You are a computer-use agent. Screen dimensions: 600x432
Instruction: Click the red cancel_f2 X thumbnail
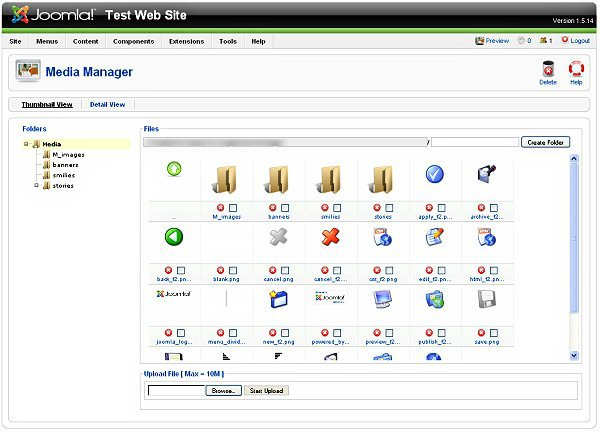[331, 237]
